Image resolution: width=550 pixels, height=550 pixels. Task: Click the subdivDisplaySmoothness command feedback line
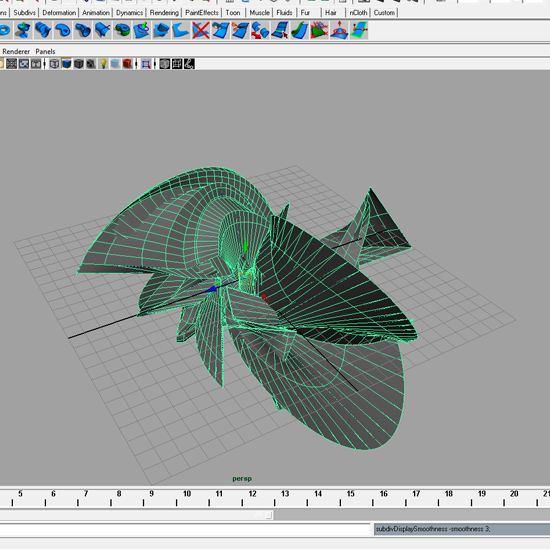pos(462,529)
